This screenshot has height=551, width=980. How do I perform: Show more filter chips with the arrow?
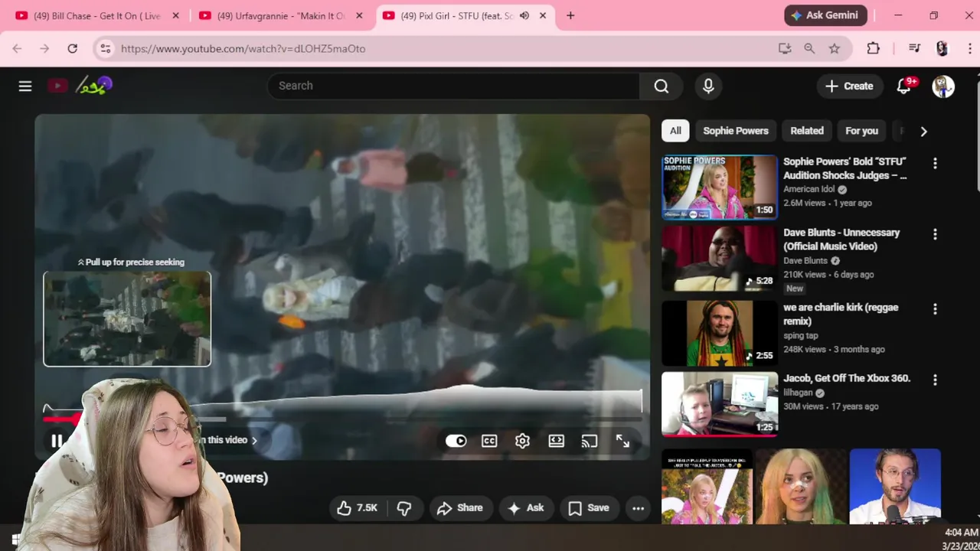coord(923,131)
